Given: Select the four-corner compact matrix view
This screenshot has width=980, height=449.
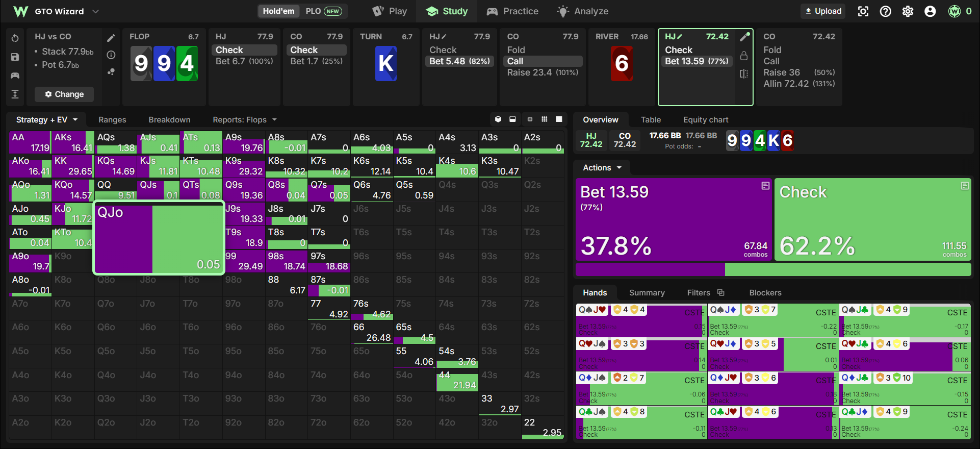Looking at the screenshot, I should coord(530,119).
